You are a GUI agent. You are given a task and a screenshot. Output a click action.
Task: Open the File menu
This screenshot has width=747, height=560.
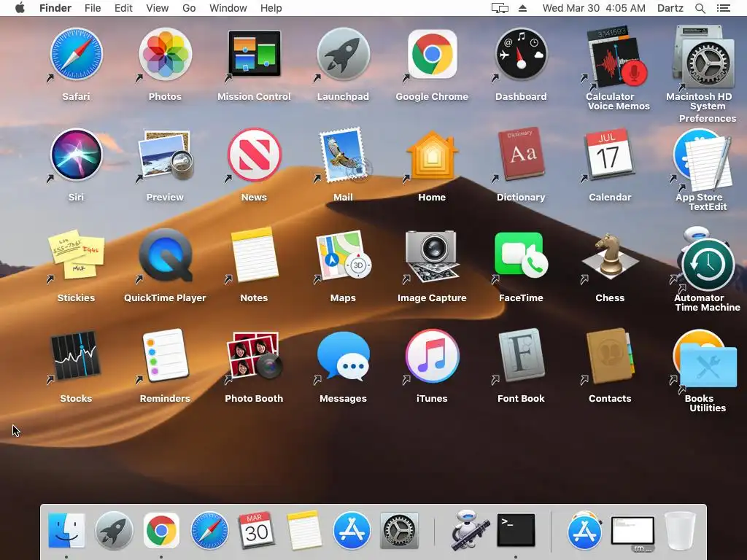93,8
